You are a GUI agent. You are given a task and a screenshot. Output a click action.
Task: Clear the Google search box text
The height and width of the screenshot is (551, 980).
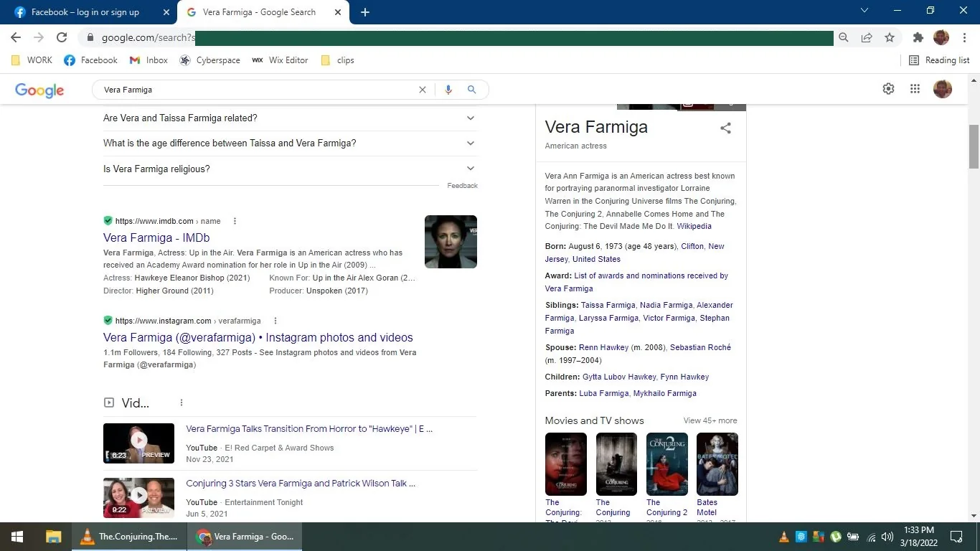pyautogui.click(x=423, y=90)
